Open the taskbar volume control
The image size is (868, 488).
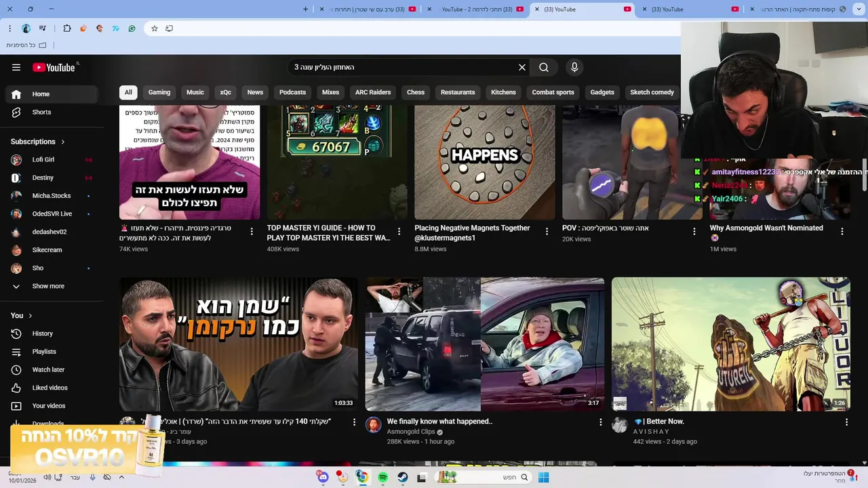click(x=47, y=477)
